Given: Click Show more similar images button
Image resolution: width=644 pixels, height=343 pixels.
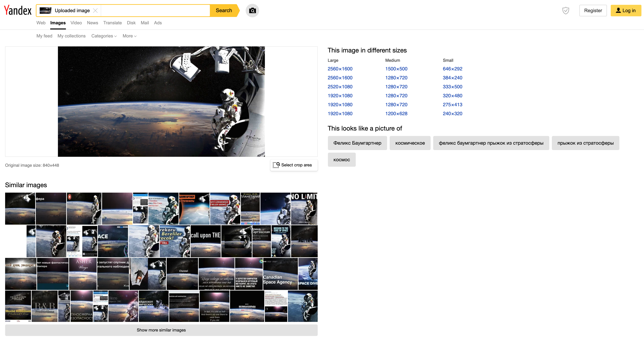Looking at the screenshot, I should [x=161, y=330].
